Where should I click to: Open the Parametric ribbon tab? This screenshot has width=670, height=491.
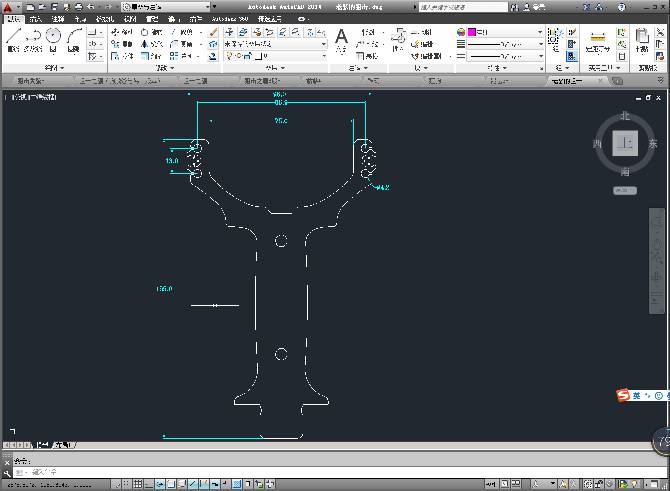(x=104, y=19)
